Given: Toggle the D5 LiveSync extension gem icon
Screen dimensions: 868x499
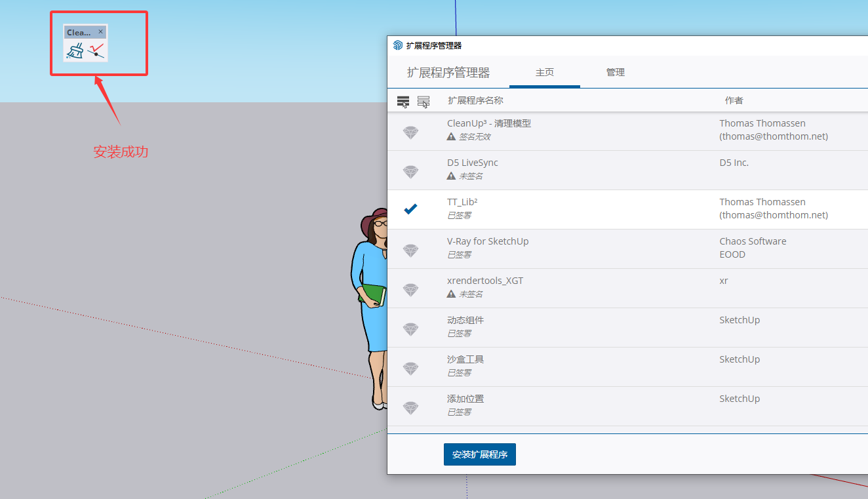Looking at the screenshot, I should coord(410,172).
